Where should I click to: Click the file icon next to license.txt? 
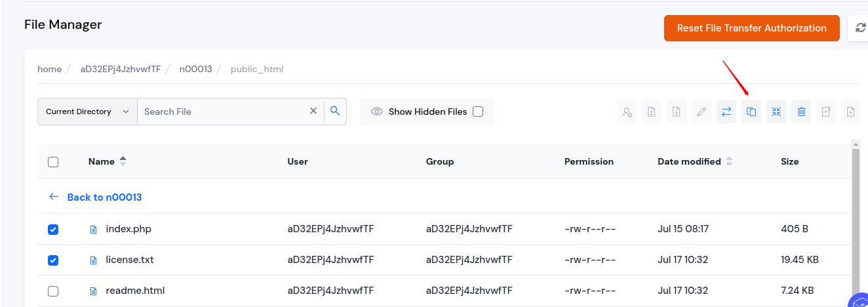[x=93, y=260]
